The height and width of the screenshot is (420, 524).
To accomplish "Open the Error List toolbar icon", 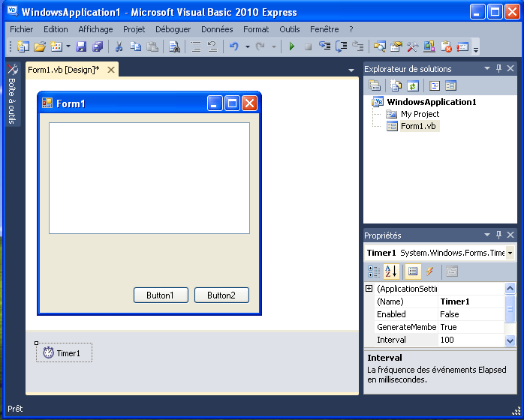I will tap(446, 46).
